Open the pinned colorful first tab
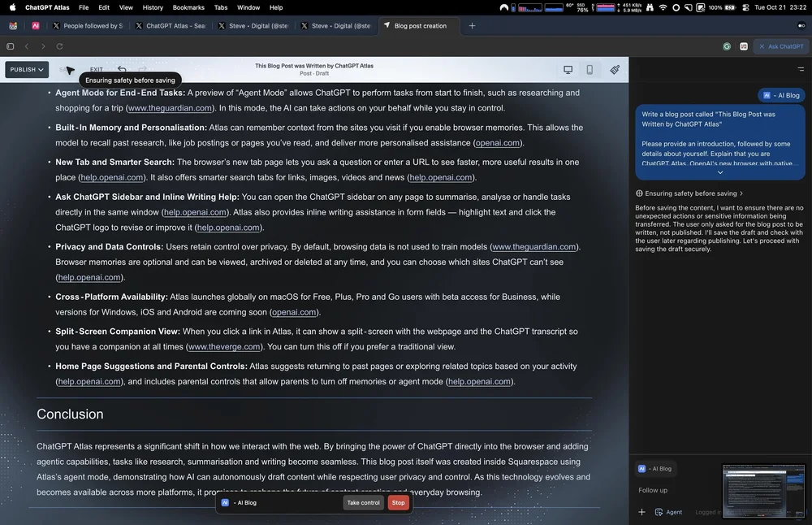This screenshot has height=525, width=812. 13,26
